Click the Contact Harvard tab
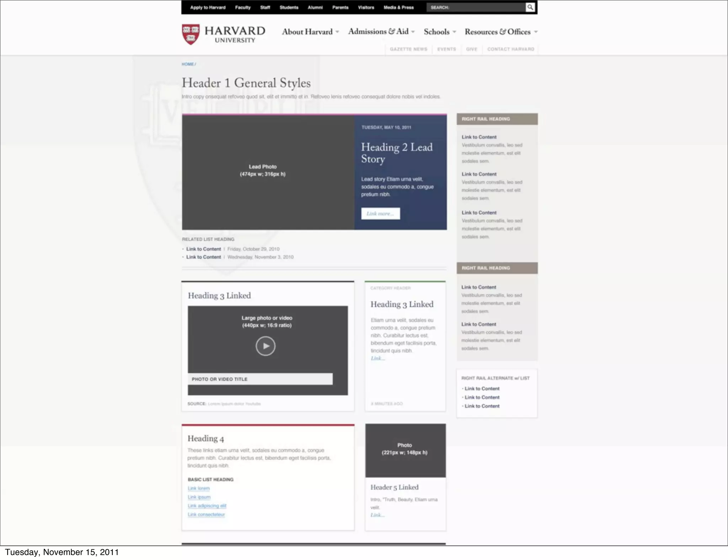728x560 pixels. pos(510,49)
